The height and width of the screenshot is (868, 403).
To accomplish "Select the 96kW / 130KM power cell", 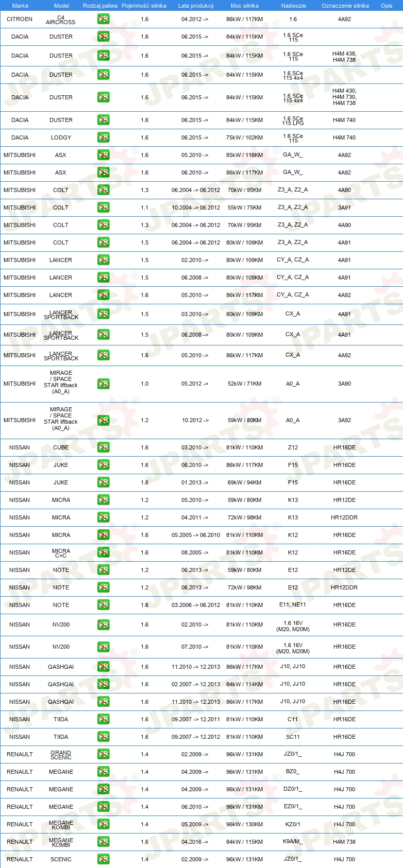I will click(244, 824).
